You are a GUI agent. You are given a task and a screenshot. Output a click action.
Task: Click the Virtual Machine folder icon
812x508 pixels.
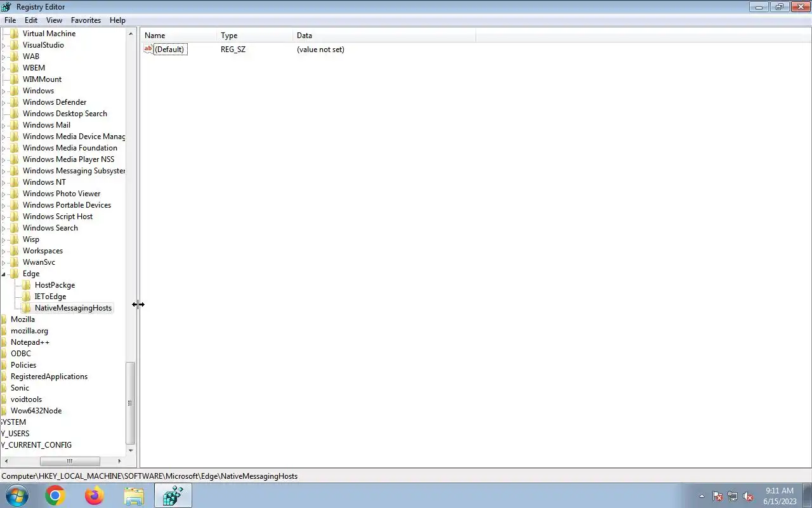(x=15, y=34)
